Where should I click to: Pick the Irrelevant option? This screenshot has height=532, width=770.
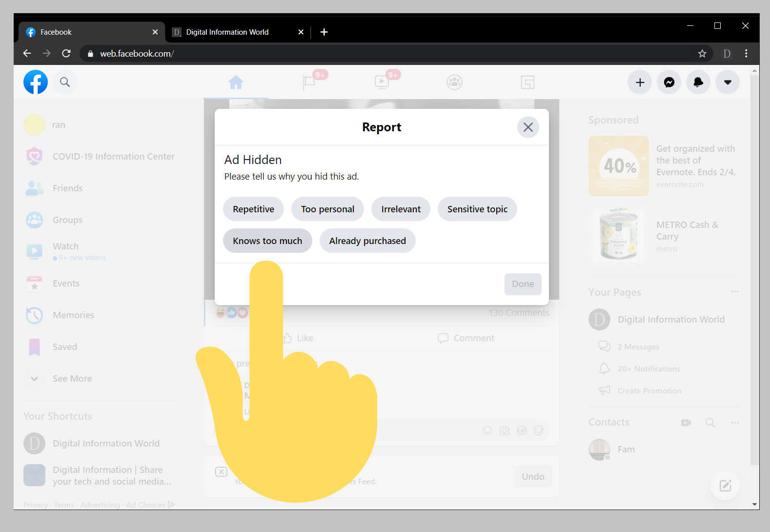[x=401, y=209]
